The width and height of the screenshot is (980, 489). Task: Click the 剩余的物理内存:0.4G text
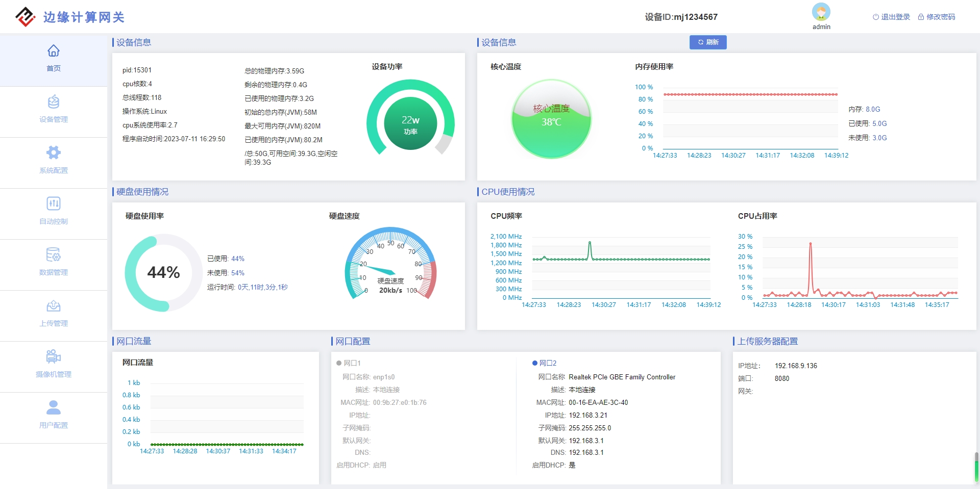[276, 85]
